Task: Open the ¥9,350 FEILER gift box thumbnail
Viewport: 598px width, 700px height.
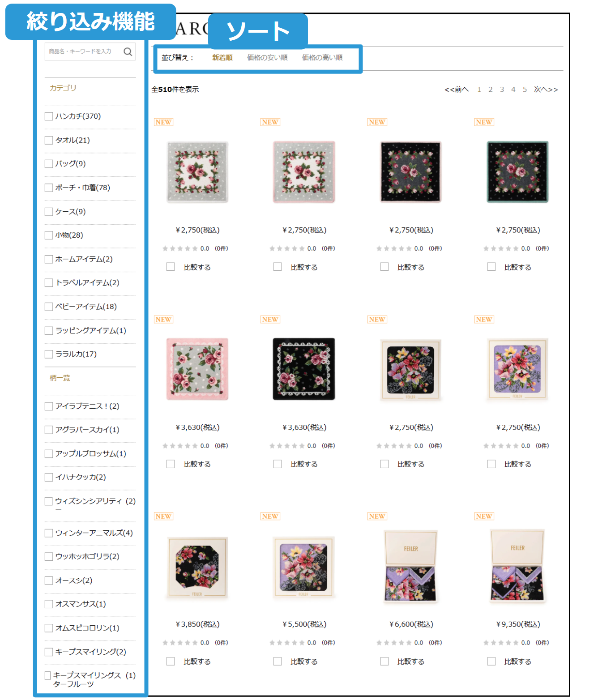Action: point(517,566)
